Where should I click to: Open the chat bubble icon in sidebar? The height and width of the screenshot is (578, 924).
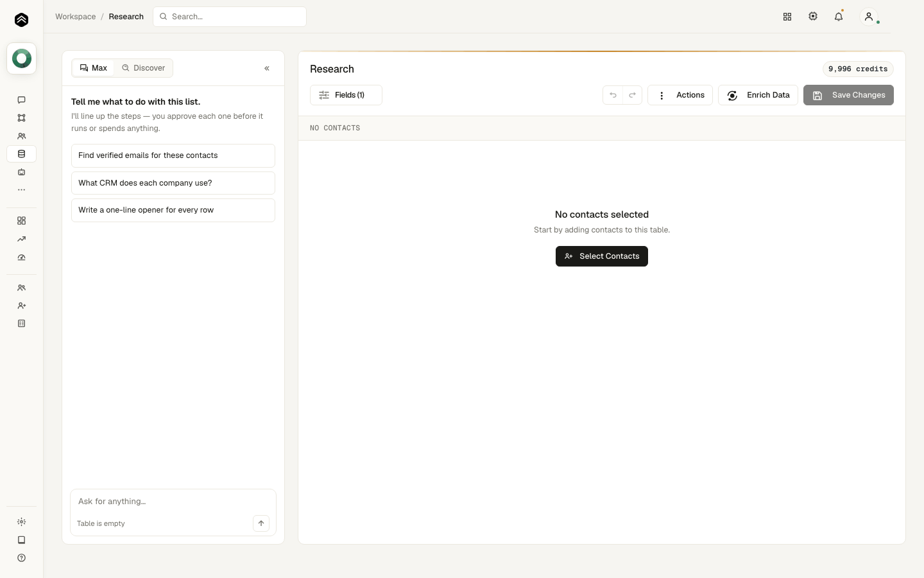tap(21, 100)
